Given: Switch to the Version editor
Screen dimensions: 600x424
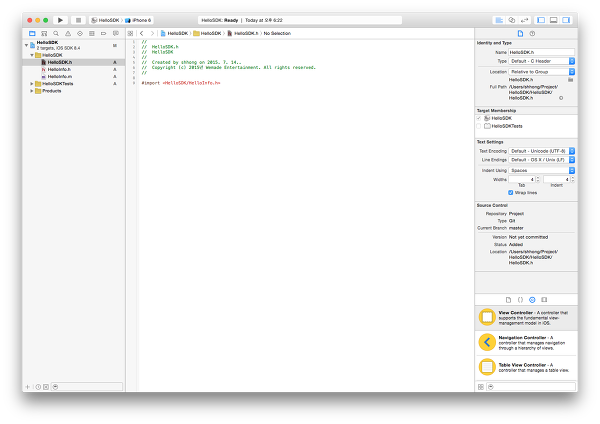Looking at the screenshot, I should (525, 20).
